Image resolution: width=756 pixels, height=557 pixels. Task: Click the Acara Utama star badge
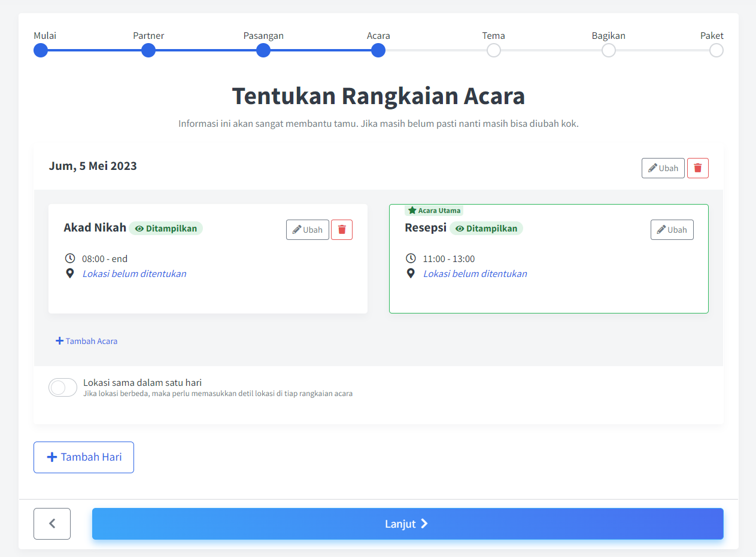click(434, 211)
